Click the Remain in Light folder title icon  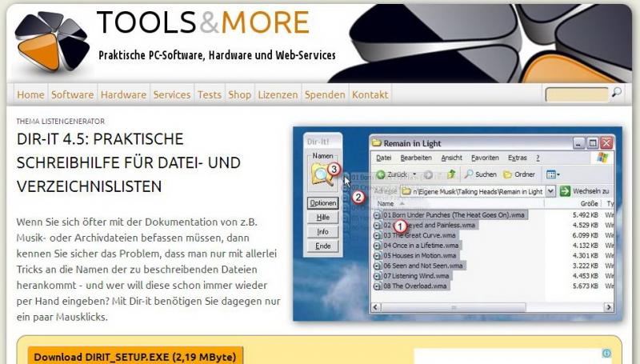click(376, 143)
